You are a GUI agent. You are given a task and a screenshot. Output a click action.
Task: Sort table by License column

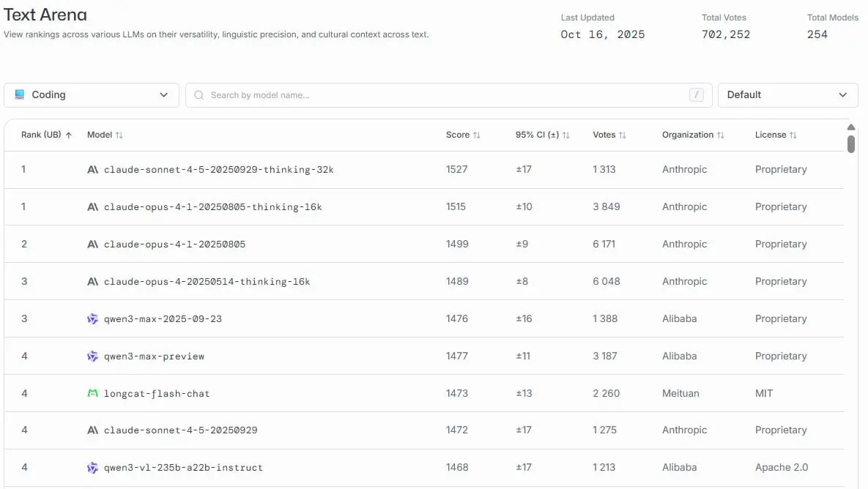(776, 135)
